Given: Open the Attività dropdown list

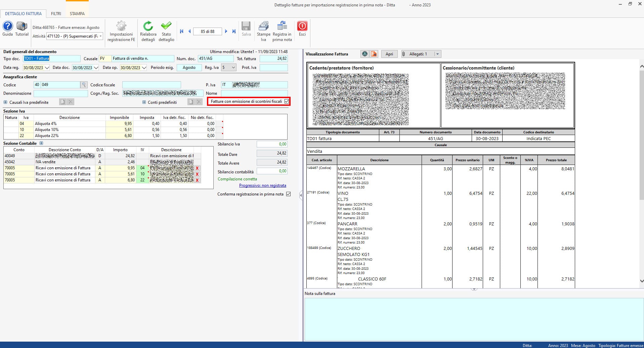Looking at the screenshot, I should tap(100, 36).
